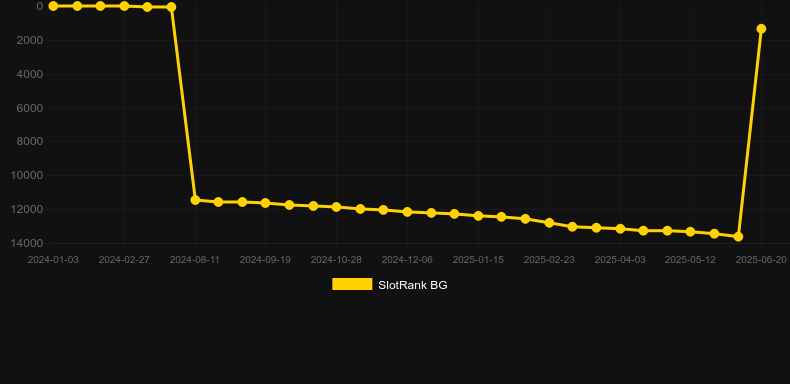The image size is (790, 384).
Task: Select the data point above 2024-08-11
Action: coord(195,200)
